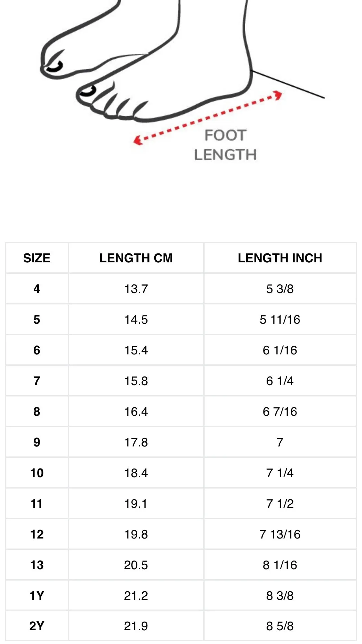The width and height of the screenshot is (362, 644).
Task: Select the LENGTH CM column header
Action: [x=136, y=258]
